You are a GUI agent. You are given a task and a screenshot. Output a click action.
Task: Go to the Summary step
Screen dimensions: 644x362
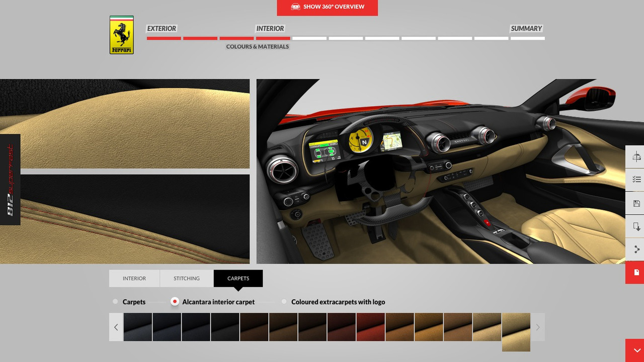click(526, 29)
